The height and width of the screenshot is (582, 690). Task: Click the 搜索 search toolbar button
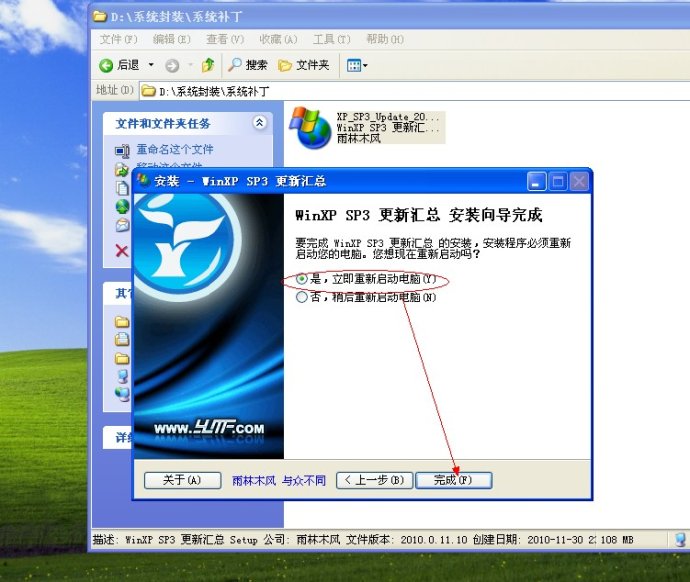click(248, 66)
